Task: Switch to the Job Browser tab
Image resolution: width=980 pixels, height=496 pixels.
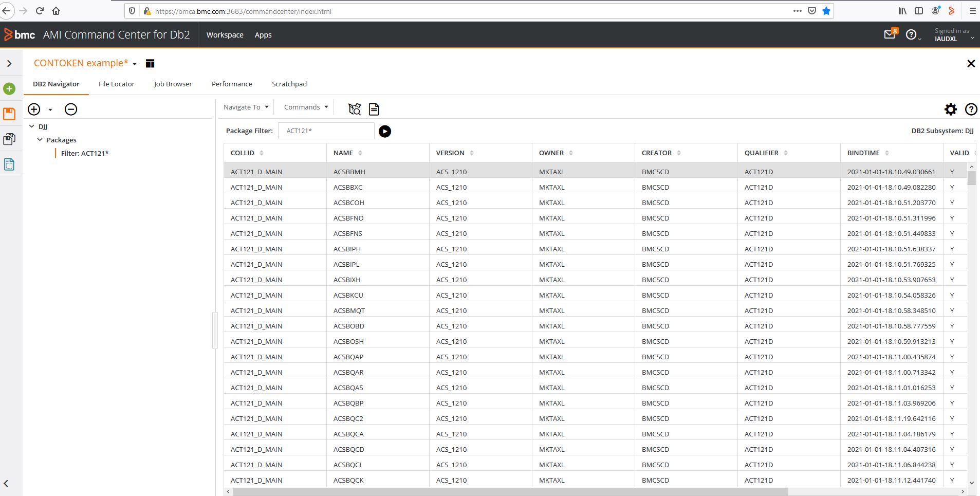Action: pos(173,84)
